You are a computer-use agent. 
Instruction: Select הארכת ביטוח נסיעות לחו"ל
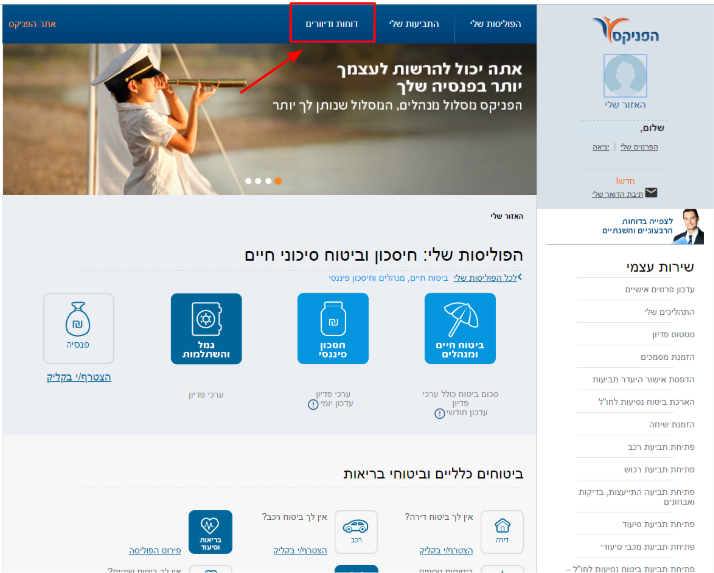tap(647, 402)
